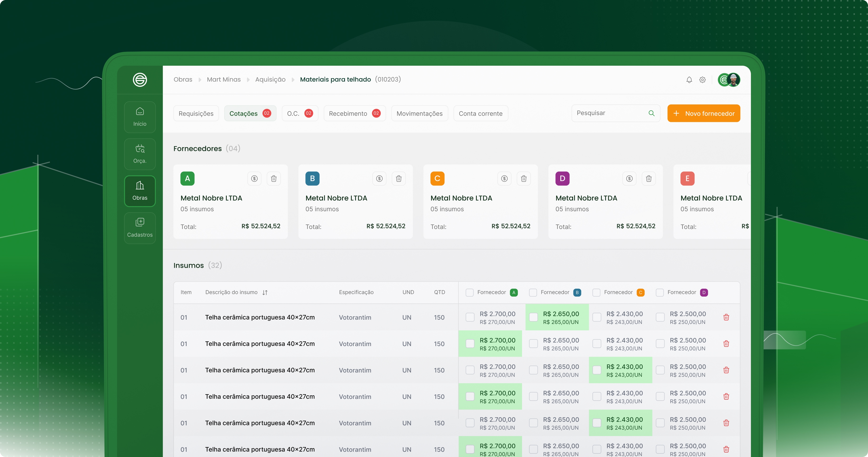
Task: Delete the insumo row where Fornecedor B is highlighted
Action: (726, 317)
